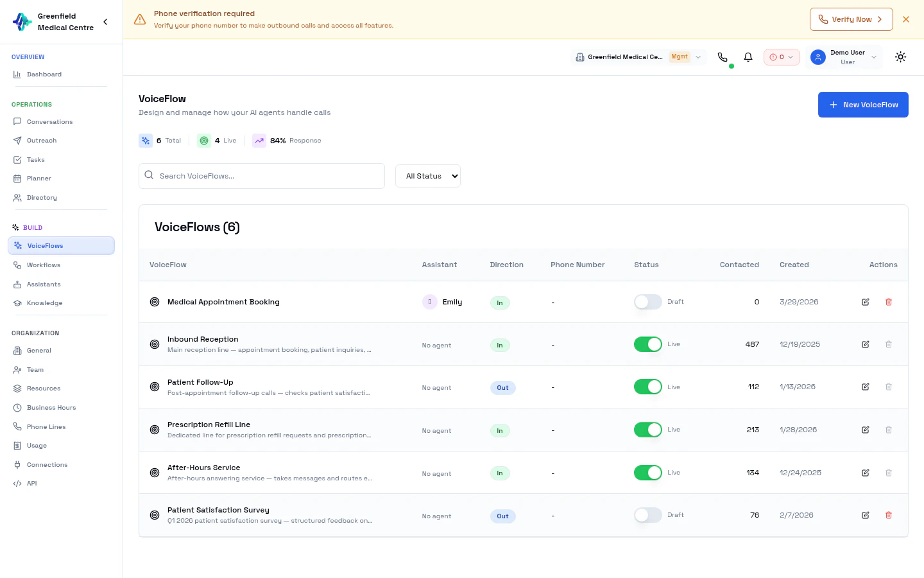Click the Contacted column header

click(739, 265)
